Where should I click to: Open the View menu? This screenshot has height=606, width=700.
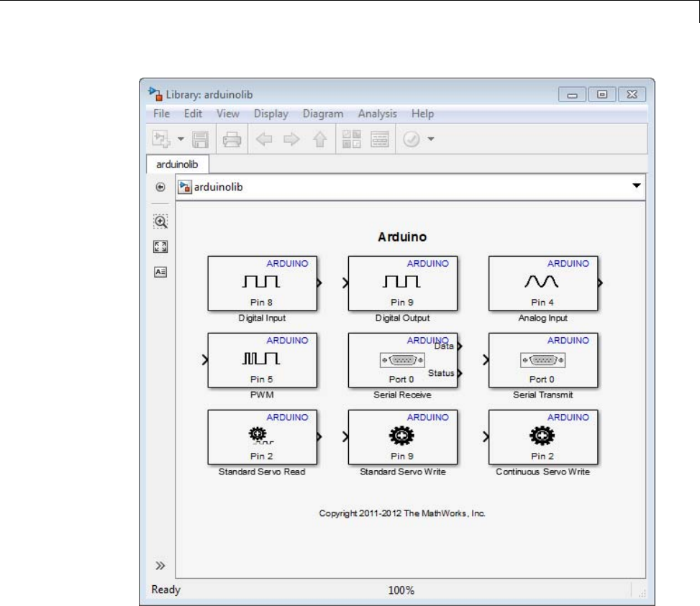pos(227,114)
